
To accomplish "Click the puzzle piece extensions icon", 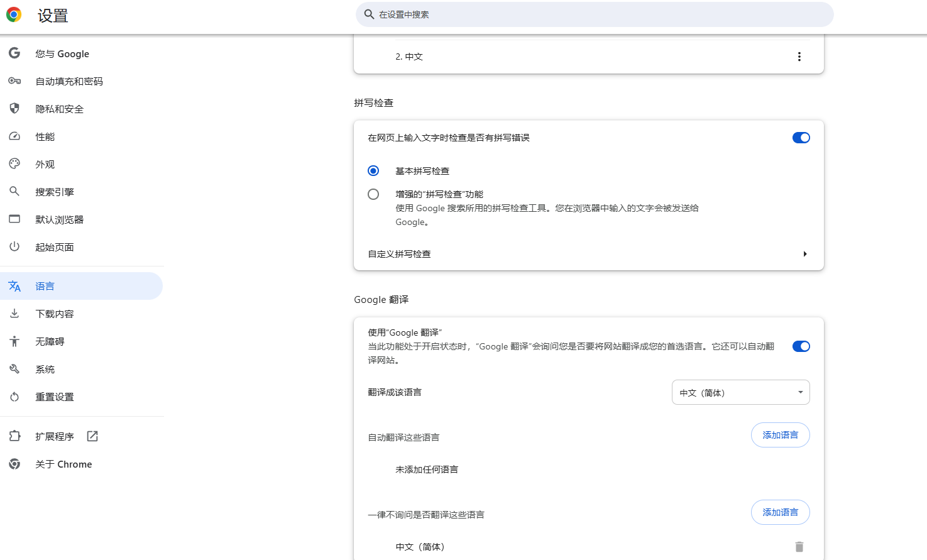I will (x=14, y=436).
